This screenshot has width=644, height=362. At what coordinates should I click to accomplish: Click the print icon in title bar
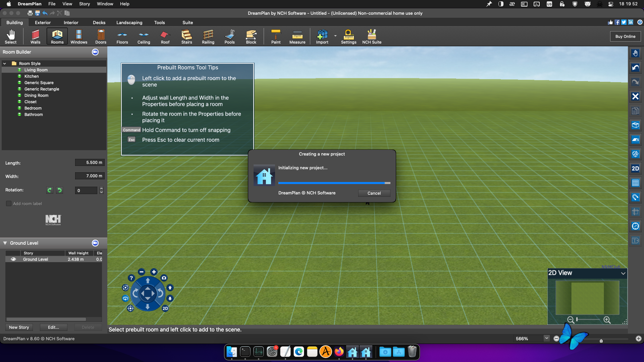tap(30, 13)
